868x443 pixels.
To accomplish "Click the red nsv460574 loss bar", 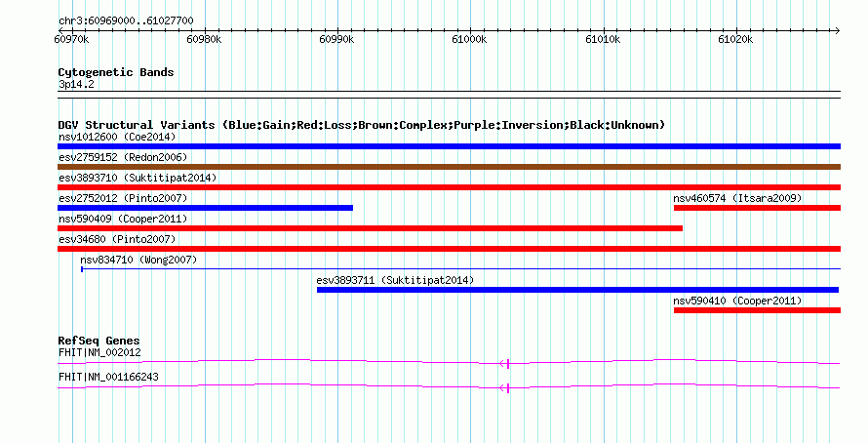I will point(757,208).
